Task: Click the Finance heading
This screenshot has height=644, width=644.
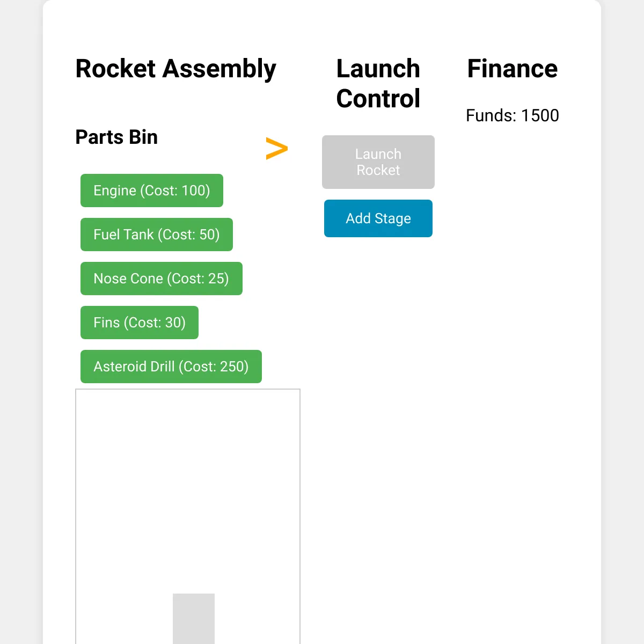Action: 513,69
